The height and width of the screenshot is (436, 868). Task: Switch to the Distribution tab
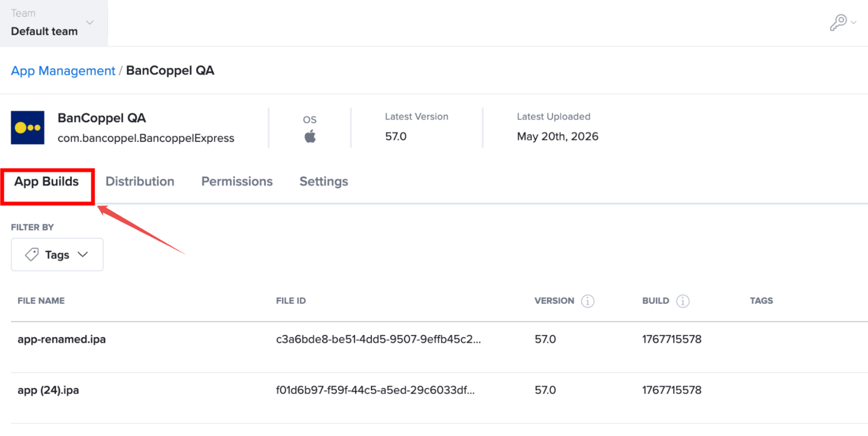(140, 182)
